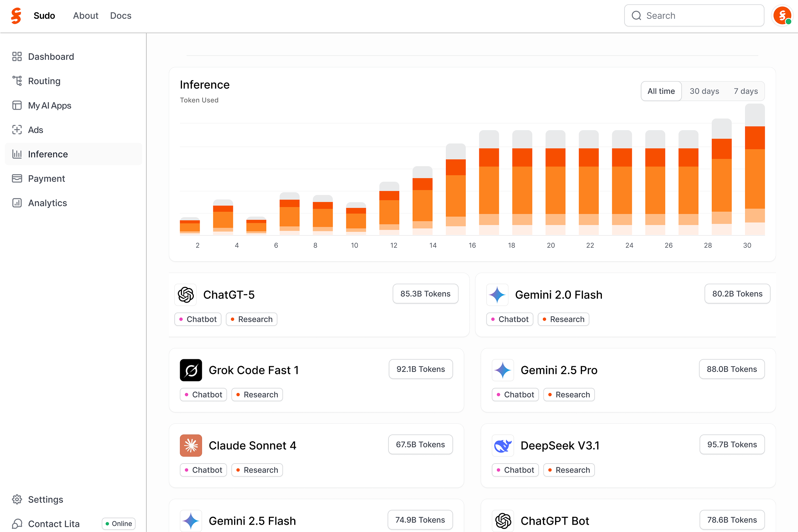Click the Search input field
The width and height of the screenshot is (798, 532).
(694, 16)
